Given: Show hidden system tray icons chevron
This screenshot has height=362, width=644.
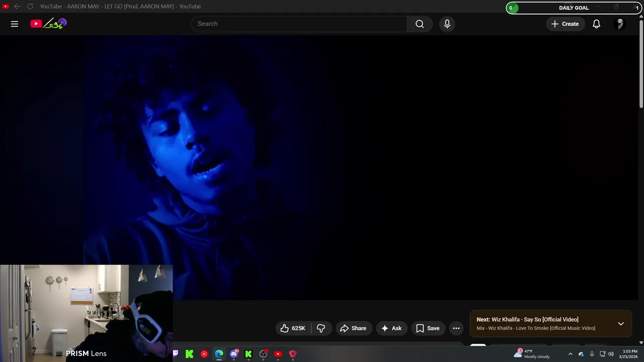Looking at the screenshot, I should [570, 354].
